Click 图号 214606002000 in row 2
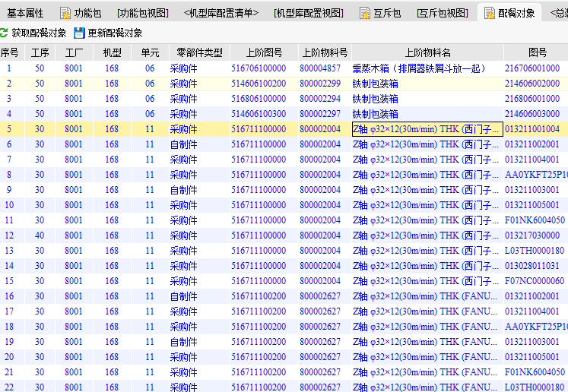Screen dimensions: 568x392 [532, 84]
